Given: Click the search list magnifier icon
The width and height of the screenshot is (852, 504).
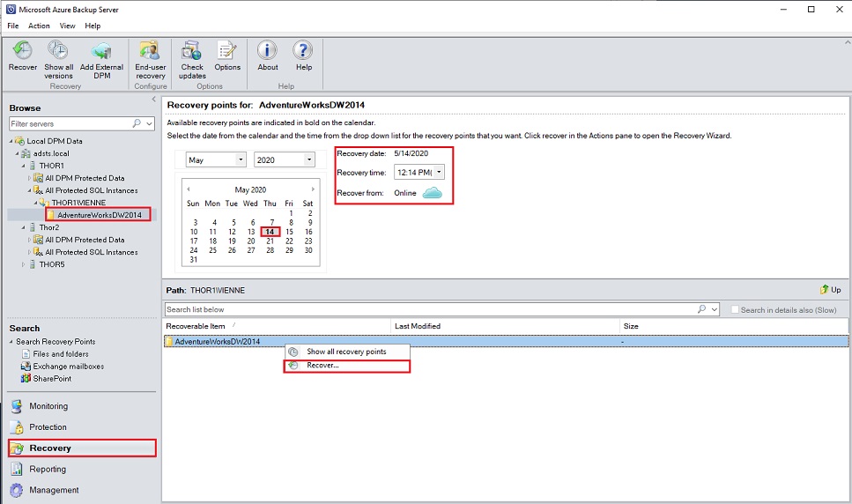Looking at the screenshot, I should pyautogui.click(x=701, y=309).
